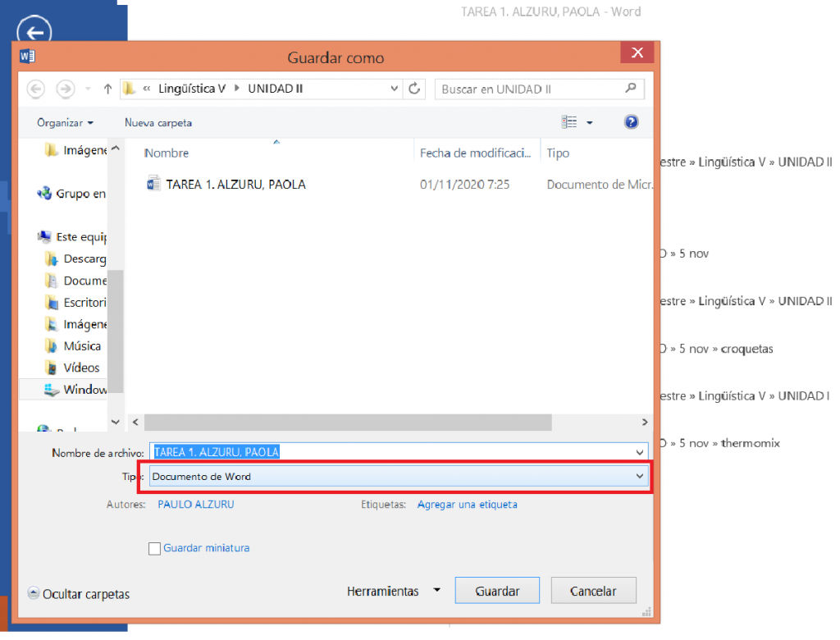Click the PAULO ALZURU author link
The image size is (840, 640).
[195, 504]
